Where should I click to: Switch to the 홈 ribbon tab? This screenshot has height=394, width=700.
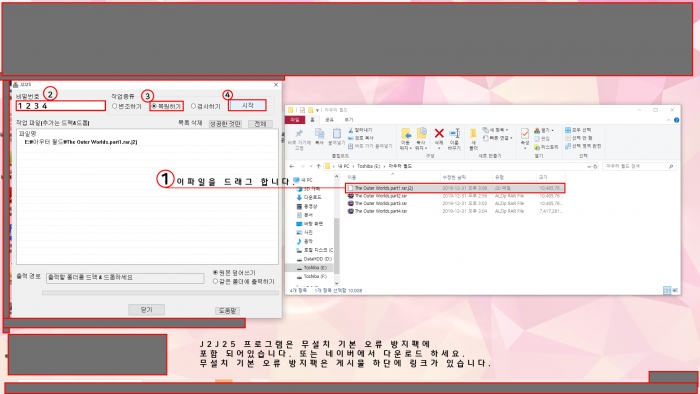pos(312,120)
